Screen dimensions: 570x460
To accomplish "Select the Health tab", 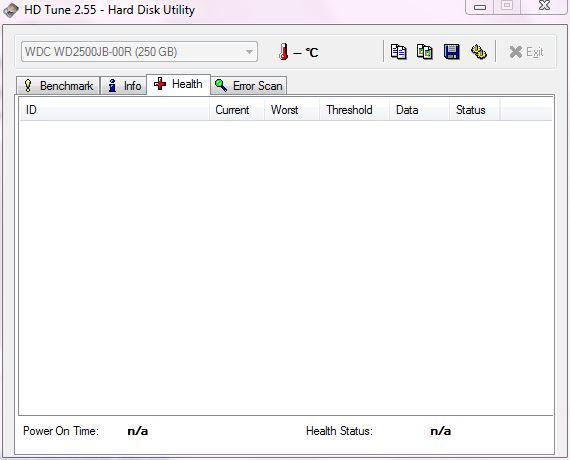I will tap(178, 84).
